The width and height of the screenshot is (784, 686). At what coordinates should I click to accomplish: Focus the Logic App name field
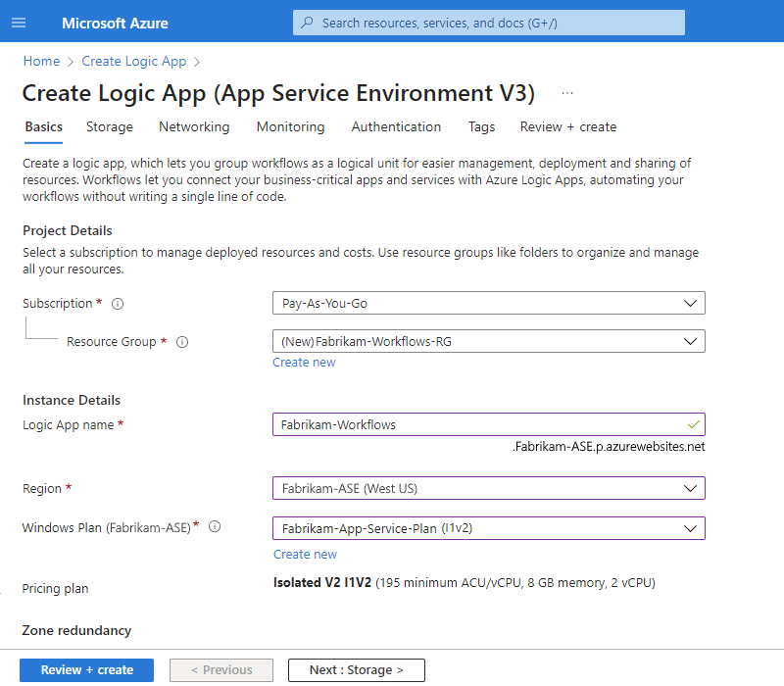(488, 424)
